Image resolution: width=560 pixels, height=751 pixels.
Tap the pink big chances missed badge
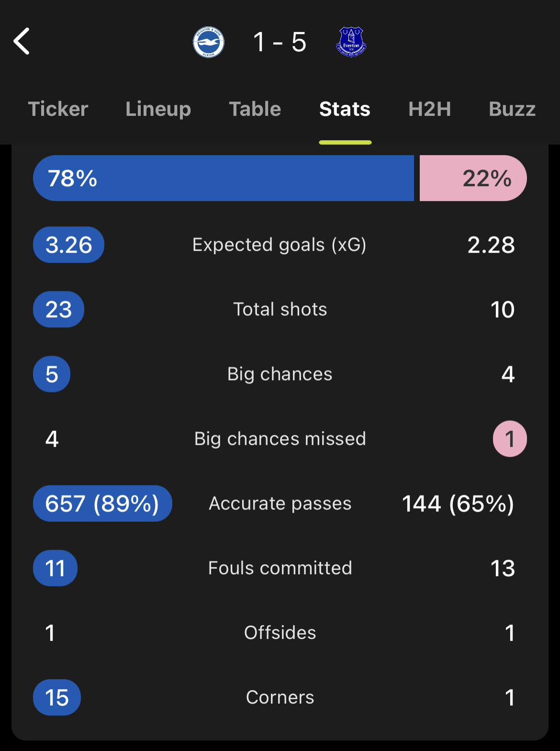[x=510, y=439]
